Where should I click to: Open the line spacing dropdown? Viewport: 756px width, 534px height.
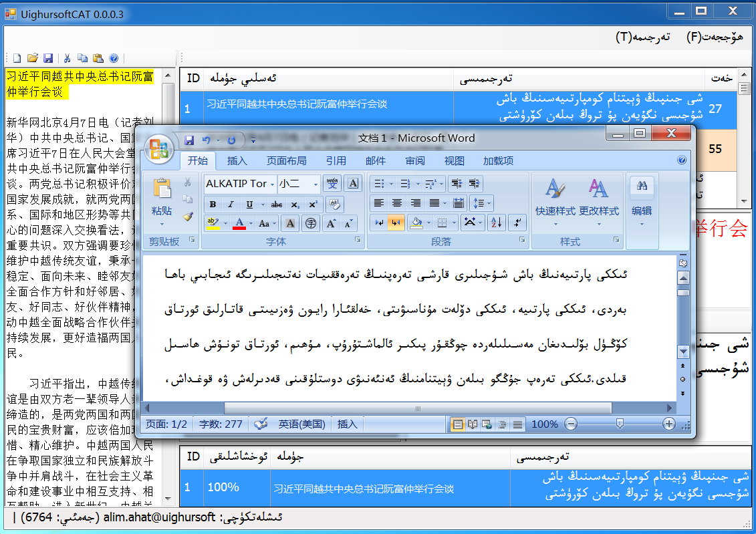[x=482, y=203]
